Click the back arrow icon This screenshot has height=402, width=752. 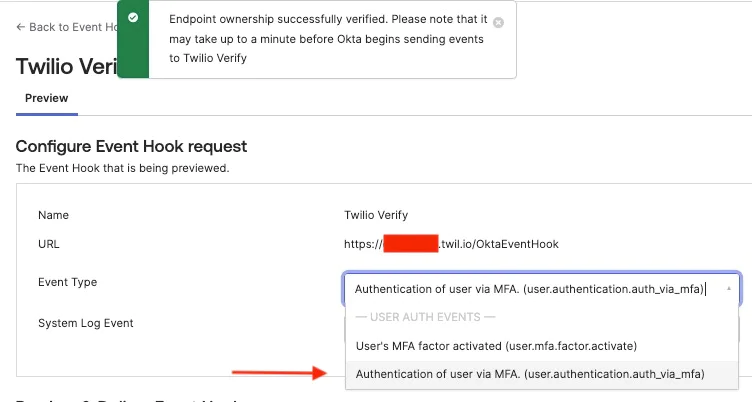pos(21,27)
